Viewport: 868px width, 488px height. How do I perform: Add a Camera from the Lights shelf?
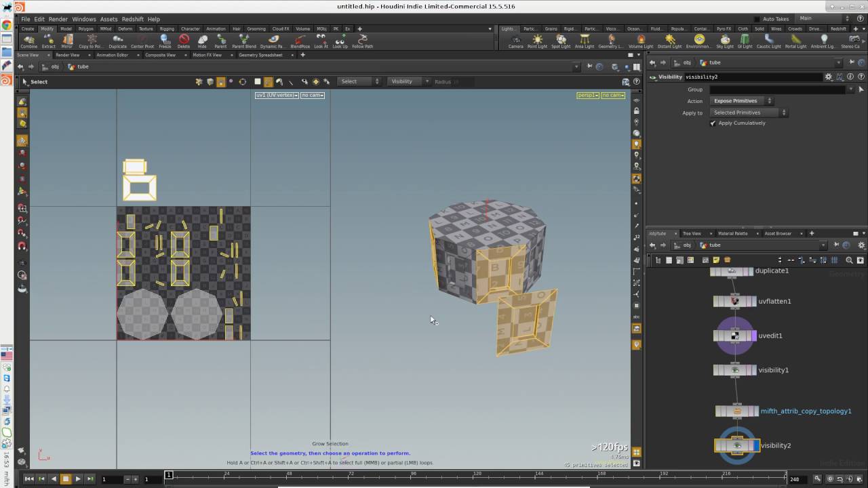tap(515, 41)
